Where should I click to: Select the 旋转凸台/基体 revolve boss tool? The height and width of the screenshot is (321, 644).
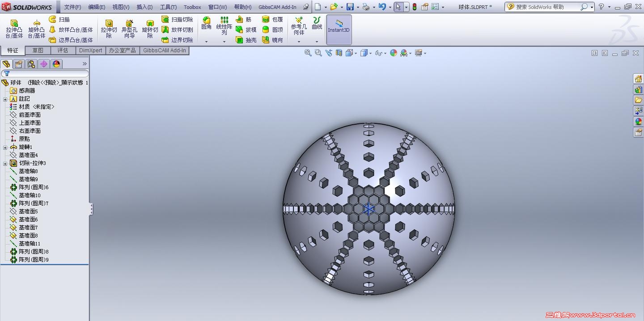37,29
